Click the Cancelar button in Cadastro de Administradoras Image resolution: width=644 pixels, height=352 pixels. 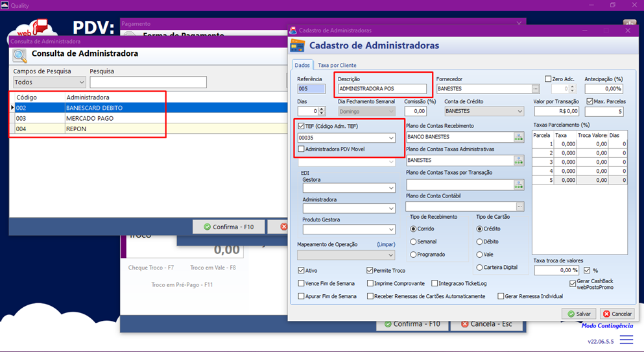click(617, 314)
